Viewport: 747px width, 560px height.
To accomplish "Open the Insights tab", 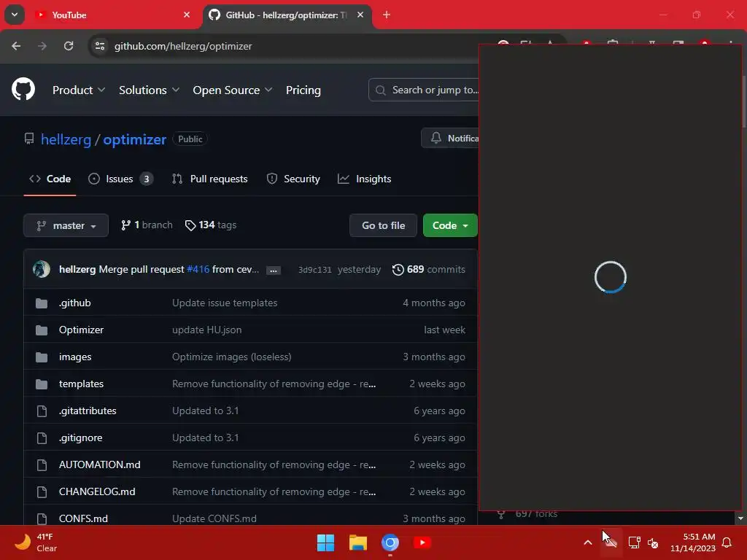I will [x=365, y=179].
